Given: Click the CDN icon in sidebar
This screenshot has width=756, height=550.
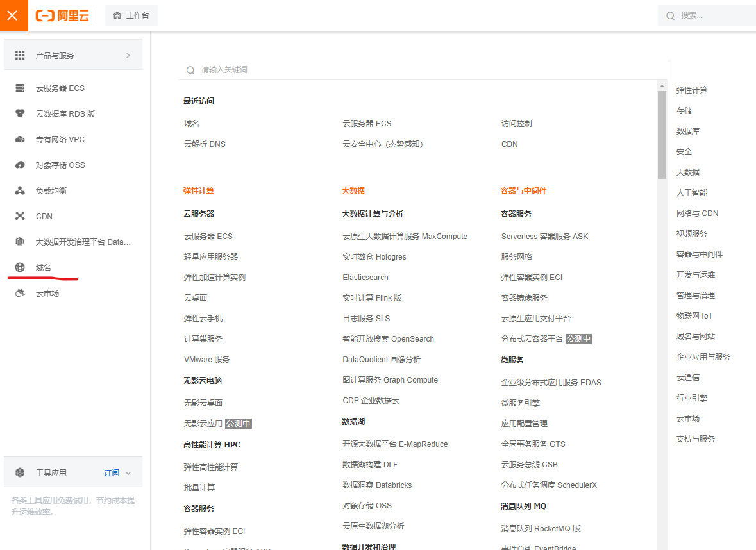Looking at the screenshot, I should [20, 216].
